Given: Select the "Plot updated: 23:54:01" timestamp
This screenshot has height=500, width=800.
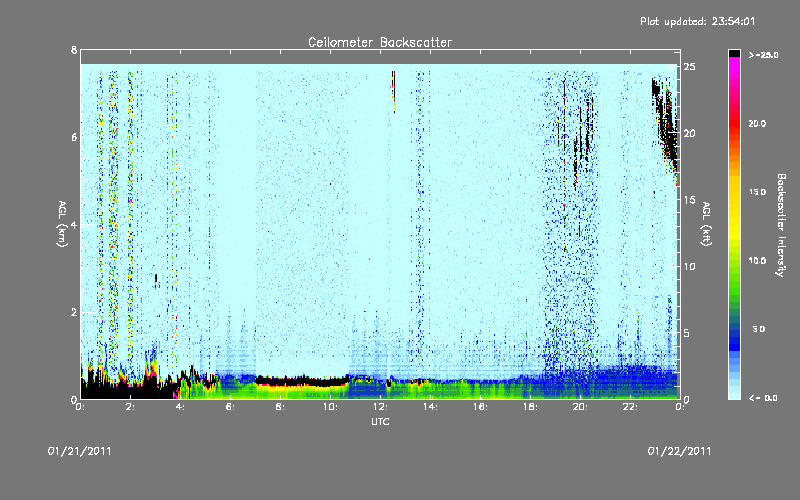Looking at the screenshot, I should click(697, 21).
